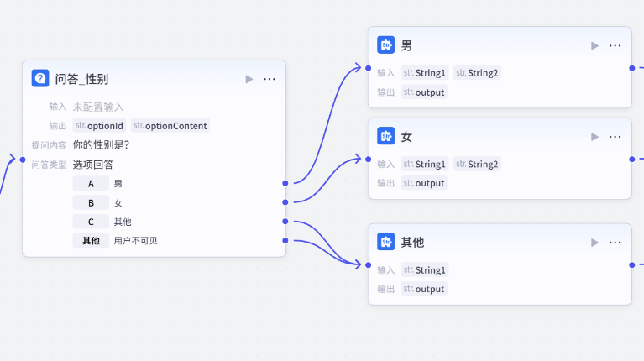Run the 其他 node with play button
Screen dimensions: 644x361
594,243
